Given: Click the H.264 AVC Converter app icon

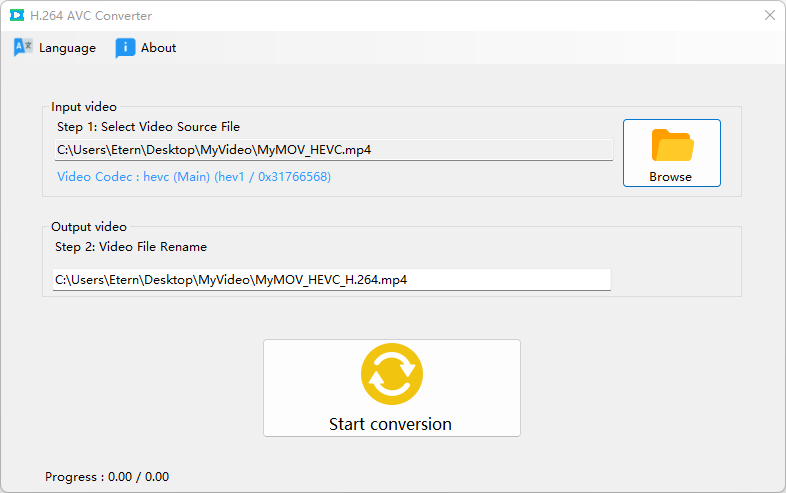Looking at the screenshot, I should 17,16.
